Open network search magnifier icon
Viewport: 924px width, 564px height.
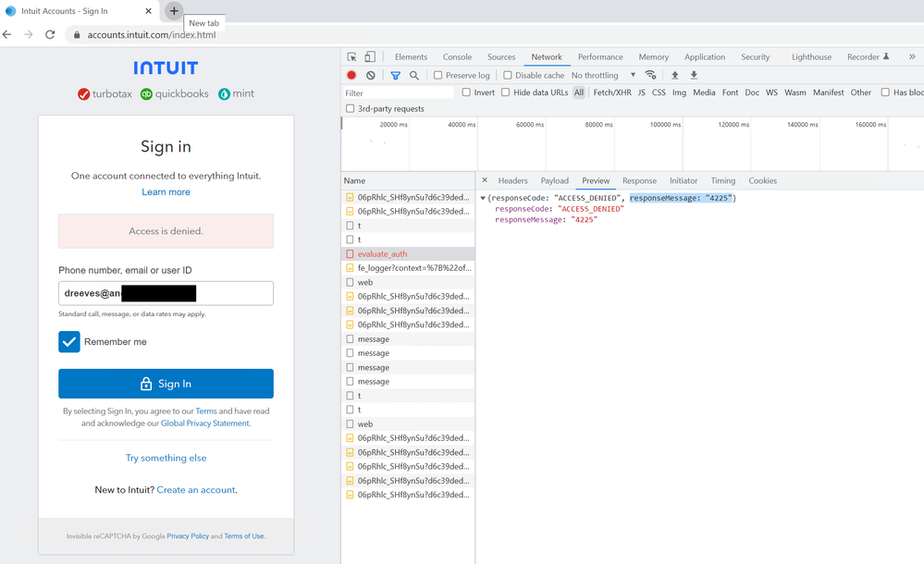(x=414, y=76)
